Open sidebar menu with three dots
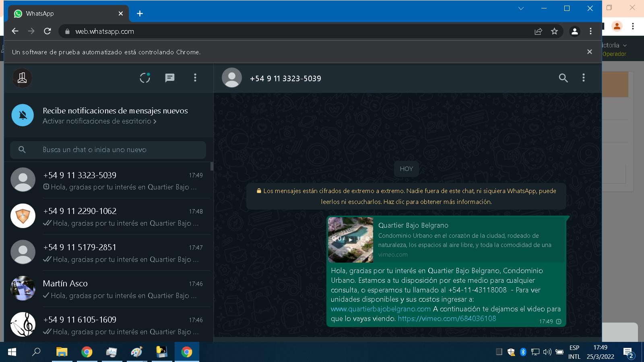The image size is (644, 362). coord(195,78)
